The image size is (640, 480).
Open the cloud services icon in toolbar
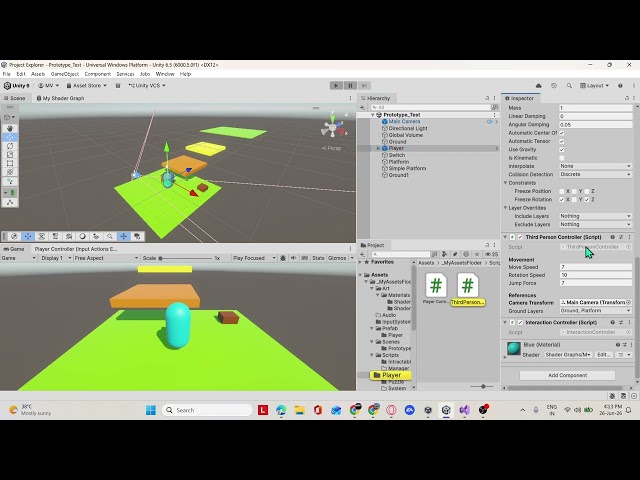click(x=538, y=86)
